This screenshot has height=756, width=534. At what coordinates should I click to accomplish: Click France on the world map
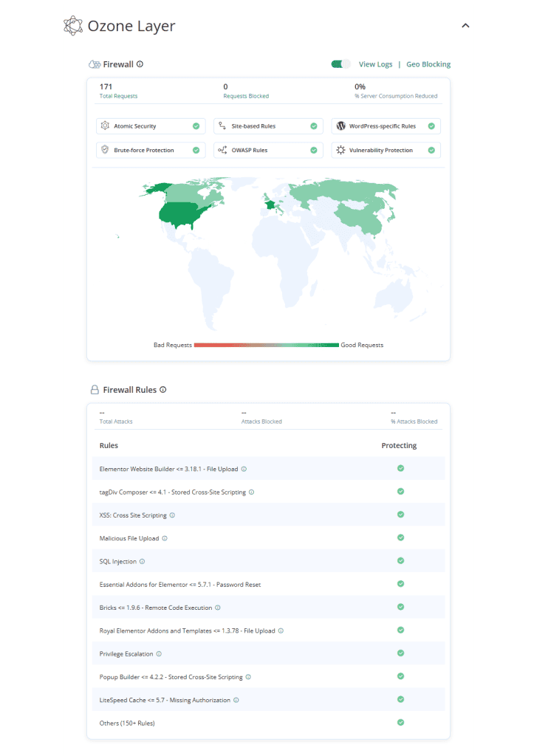point(270,205)
